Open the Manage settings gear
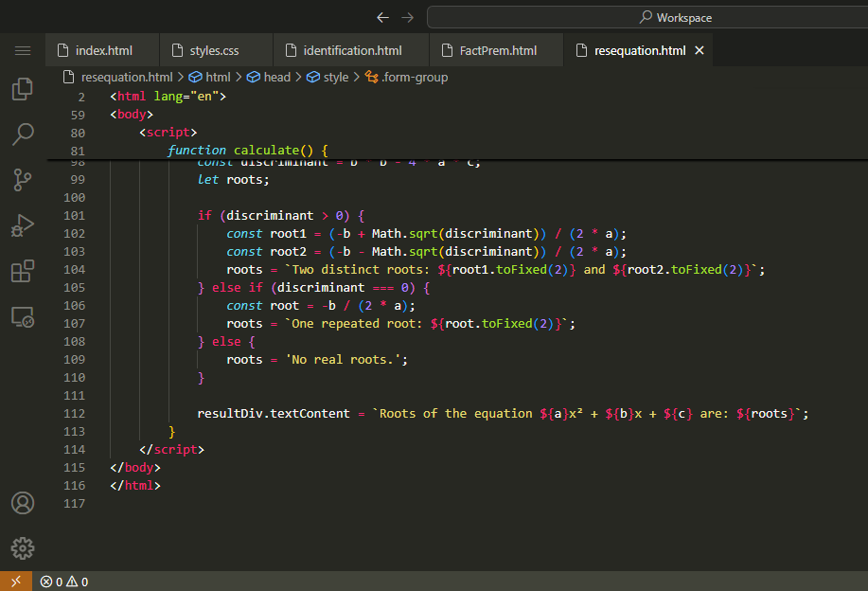Viewport: 868px width, 591px height. click(x=23, y=547)
